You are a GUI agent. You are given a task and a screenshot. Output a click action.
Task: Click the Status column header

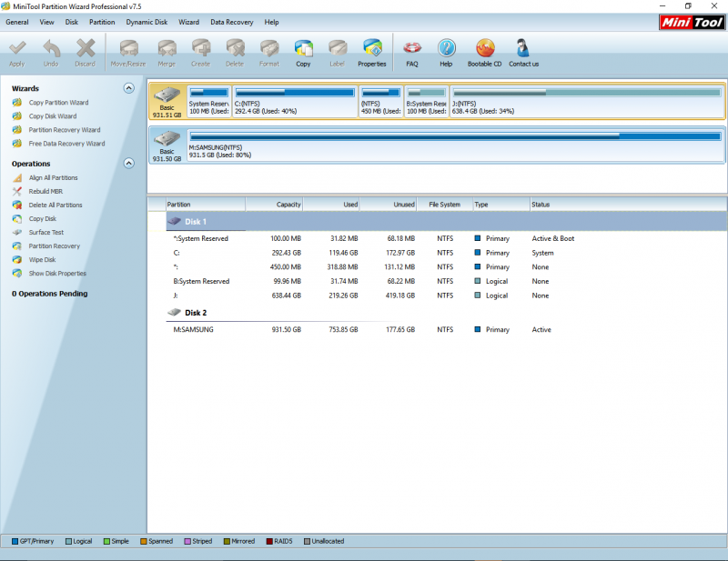point(629,205)
